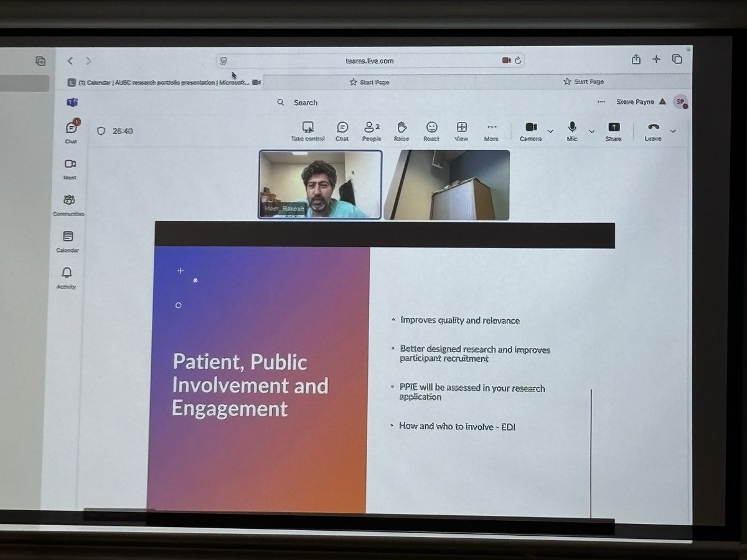Image resolution: width=747 pixels, height=560 pixels.
Task: Switch to the Calendar AUBC presentation tab
Action: [x=164, y=82]
